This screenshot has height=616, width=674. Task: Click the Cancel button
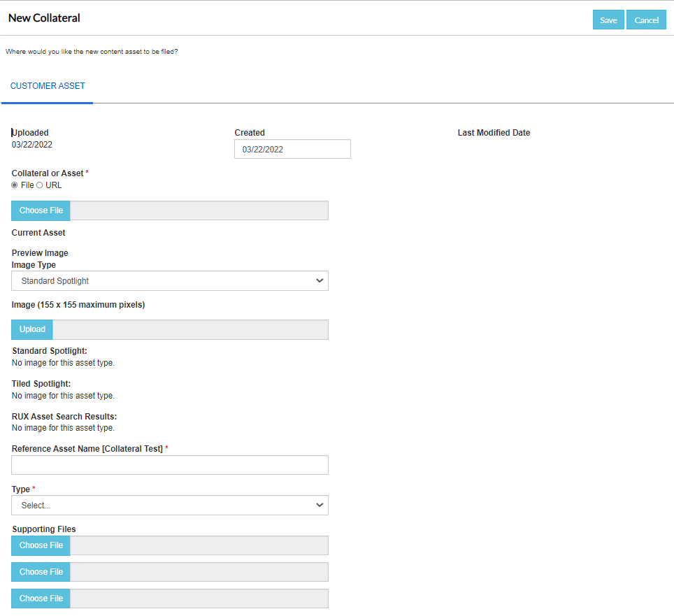click(646, 20)
